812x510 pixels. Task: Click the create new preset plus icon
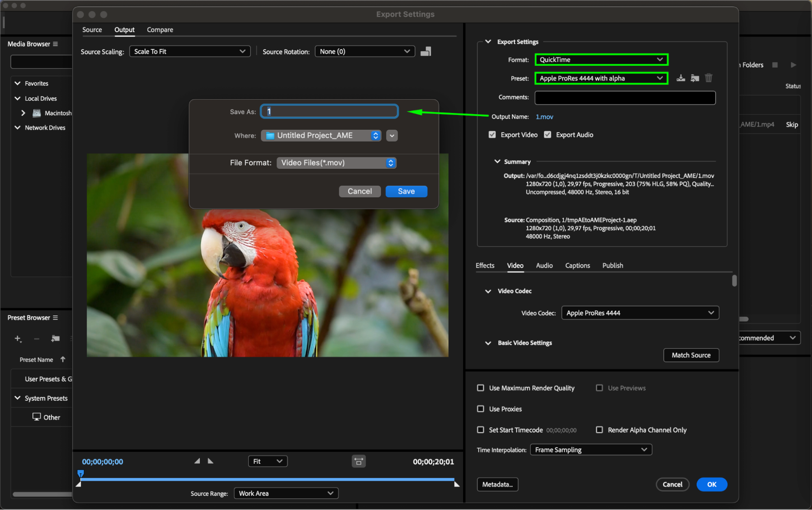tap(18, 338)
